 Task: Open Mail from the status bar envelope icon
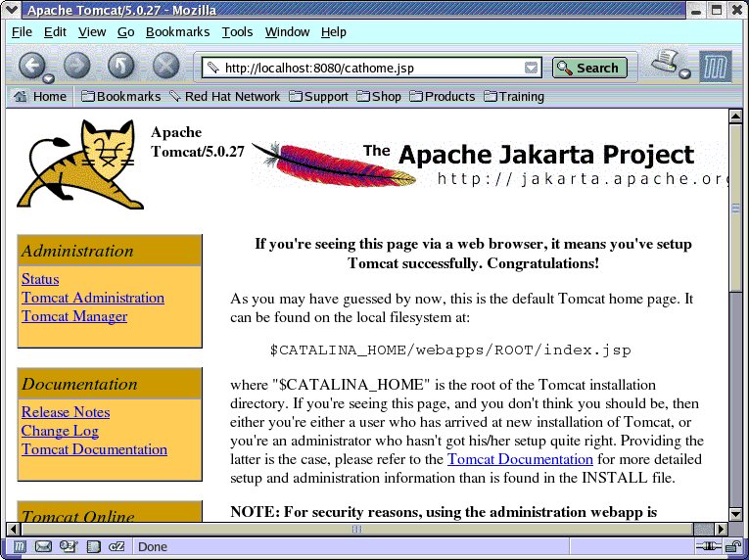tap(43, 546)
